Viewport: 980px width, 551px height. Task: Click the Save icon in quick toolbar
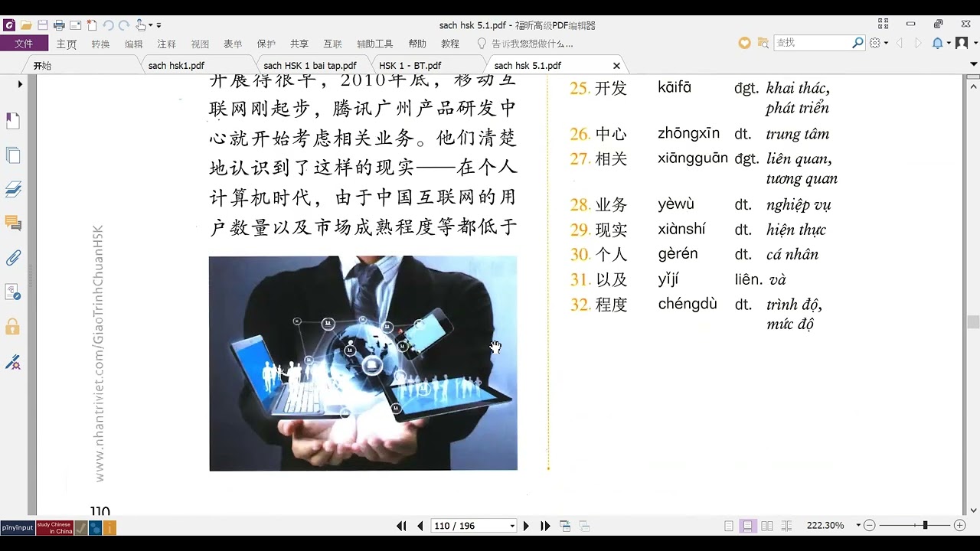tap(43, 25)
